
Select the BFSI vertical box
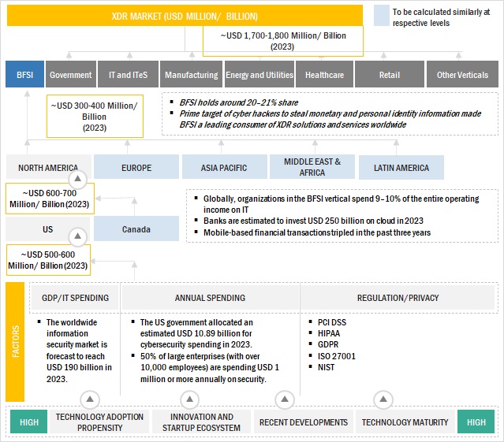(23, 75)
